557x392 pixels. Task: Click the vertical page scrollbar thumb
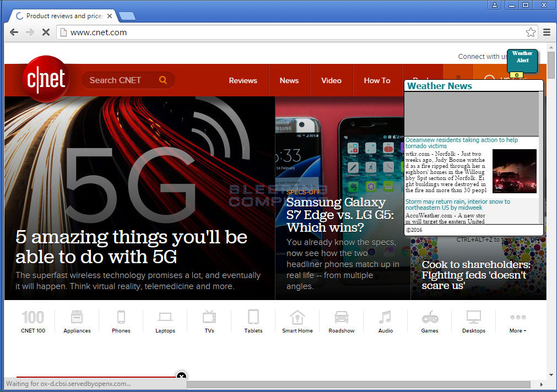(x=551, y=65)
